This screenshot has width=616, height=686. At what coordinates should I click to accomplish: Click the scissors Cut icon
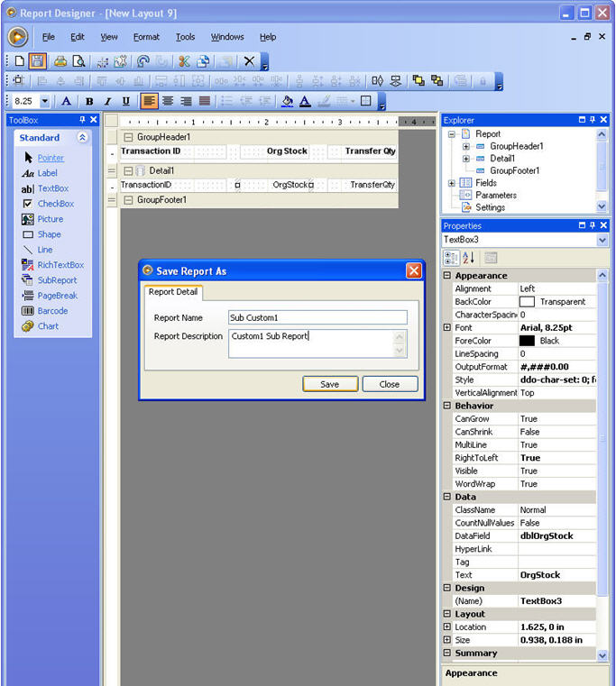pyautogui.click(x=184, y=61)
